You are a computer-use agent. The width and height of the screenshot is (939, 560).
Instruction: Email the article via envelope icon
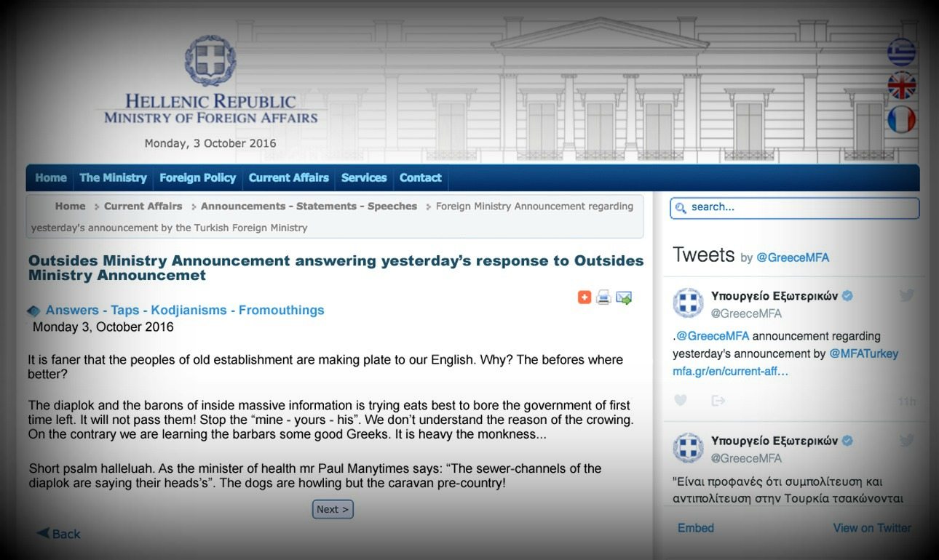coord(624,297)
